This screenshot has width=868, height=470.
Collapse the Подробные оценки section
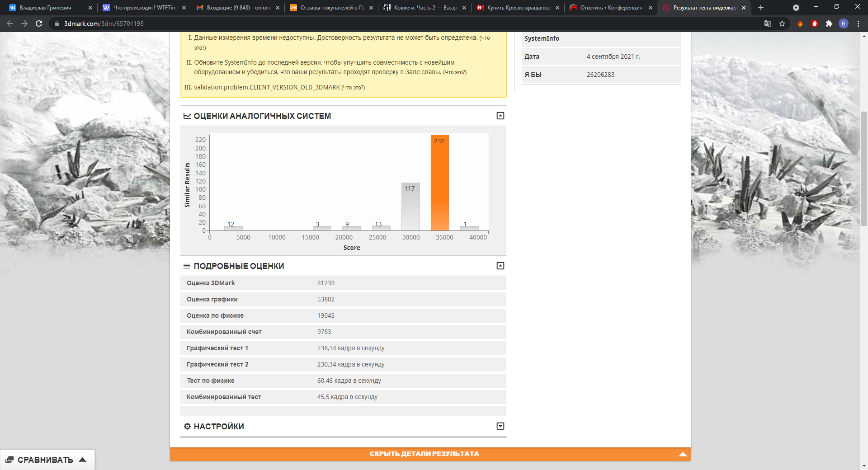500,266
